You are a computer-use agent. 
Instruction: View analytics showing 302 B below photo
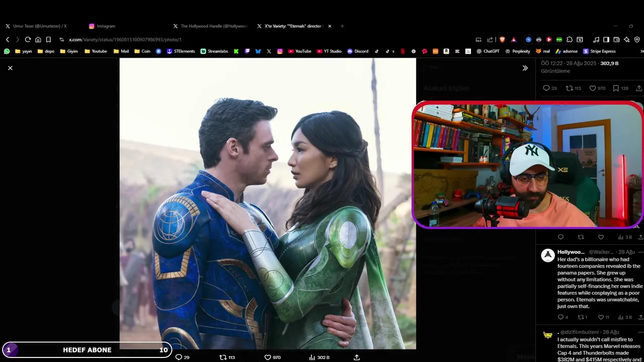319,357
